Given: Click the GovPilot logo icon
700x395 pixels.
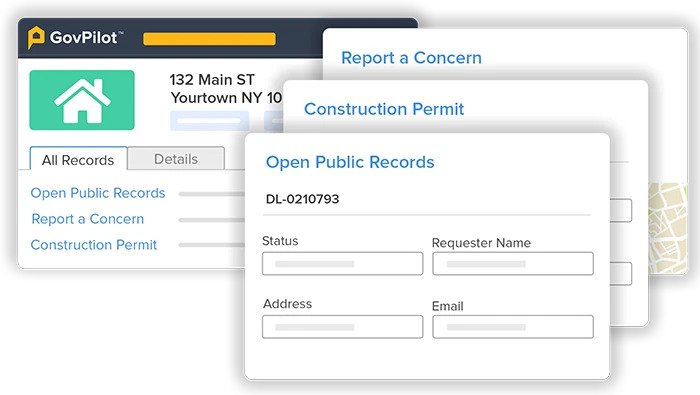Looking at the screenshot, I should click(36, 37).
